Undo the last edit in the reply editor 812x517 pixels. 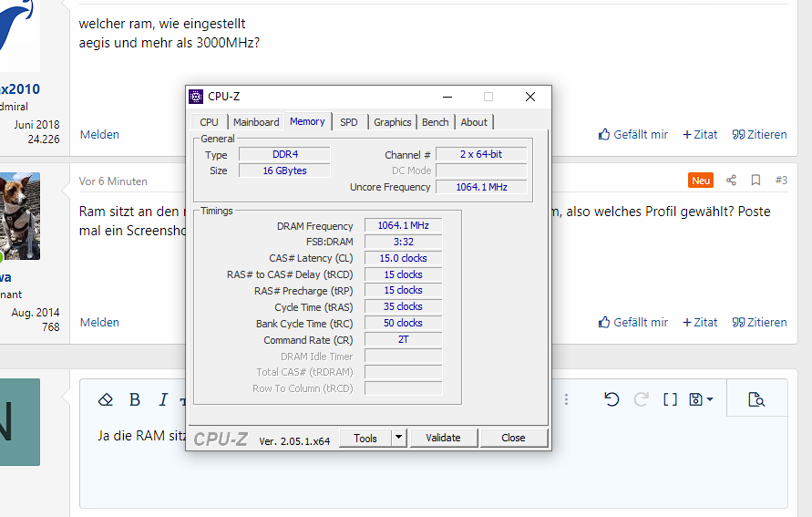click(612, 399)
